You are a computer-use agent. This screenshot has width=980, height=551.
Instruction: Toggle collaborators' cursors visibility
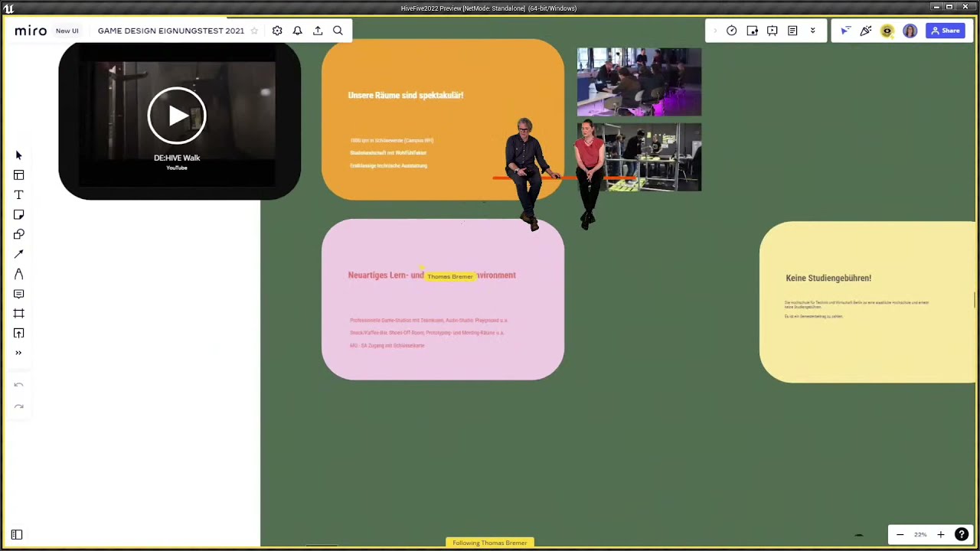pyautogui.click(x=845, y=31)
